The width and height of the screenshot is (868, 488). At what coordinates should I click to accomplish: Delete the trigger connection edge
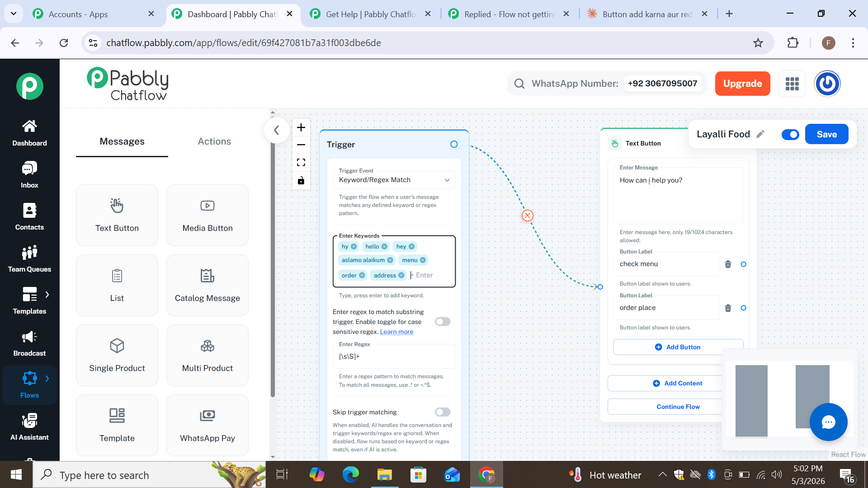coord(528,216)
